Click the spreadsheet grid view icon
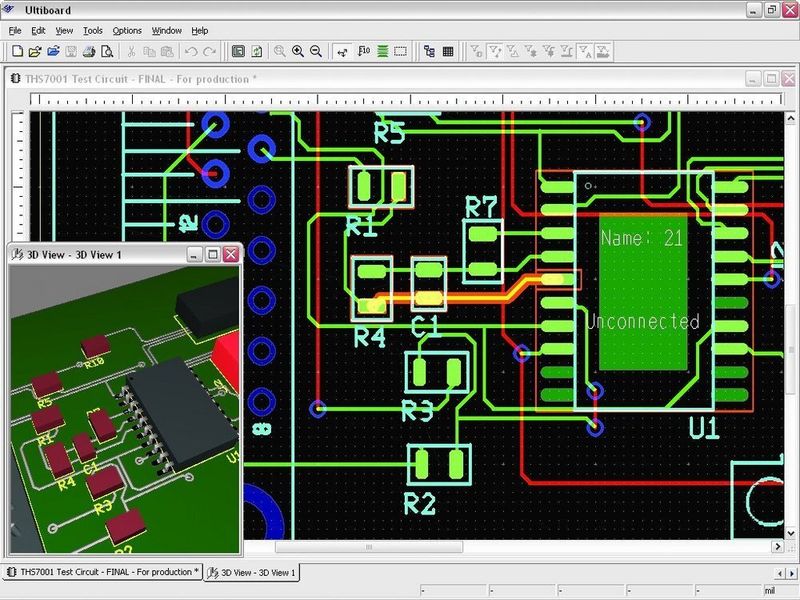The width and height of the screenshot is (800, 600). pyautogui.click(x=448, y=51)
